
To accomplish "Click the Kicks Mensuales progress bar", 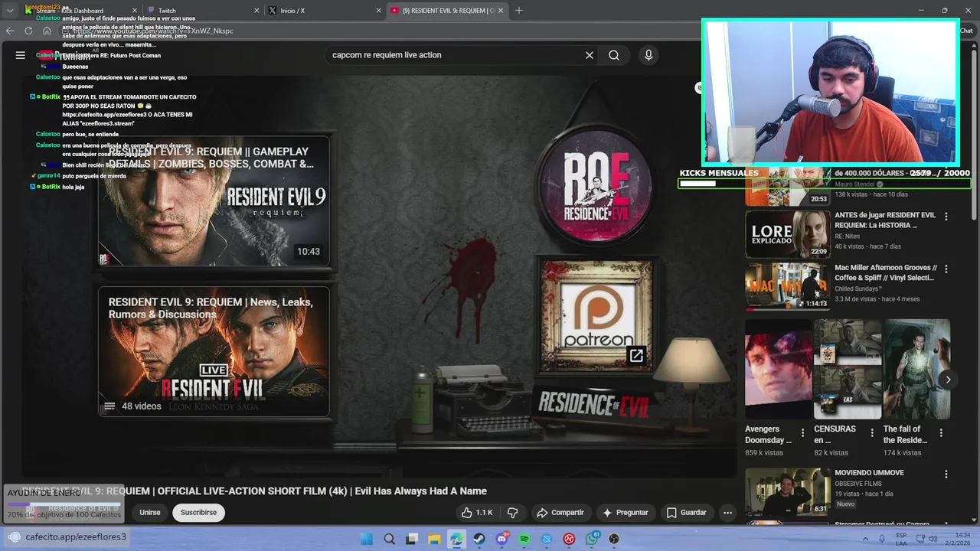I will (x=825, y=184).
